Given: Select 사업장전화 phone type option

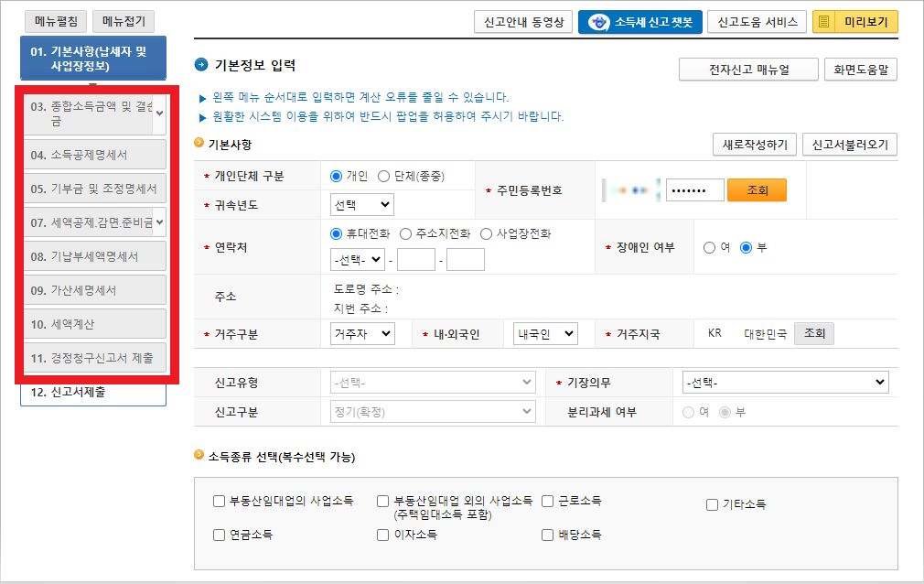Looking at the screenshot, I should click(x=484, y=234).
